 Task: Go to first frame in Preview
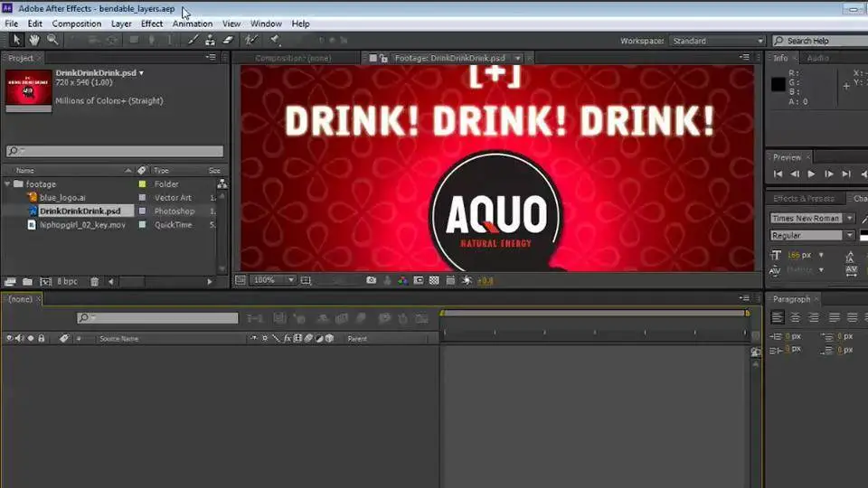pos(778,174)
